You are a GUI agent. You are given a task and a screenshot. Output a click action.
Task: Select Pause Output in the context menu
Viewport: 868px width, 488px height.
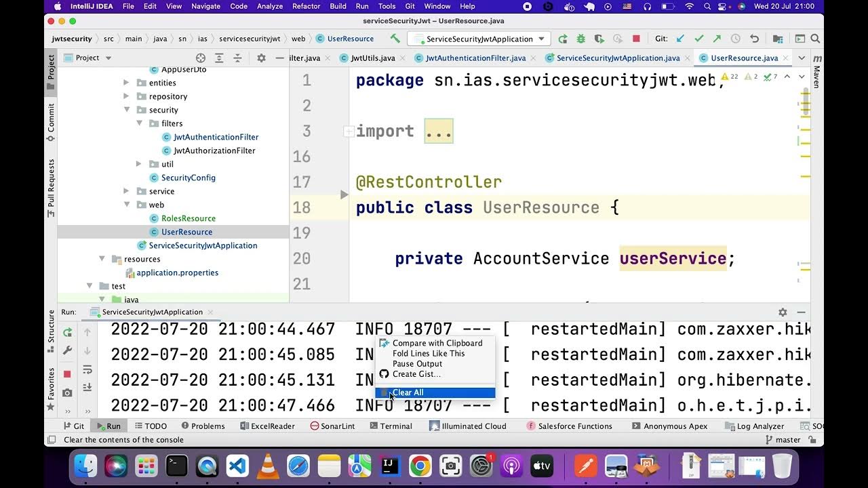(x=435, y=364)
